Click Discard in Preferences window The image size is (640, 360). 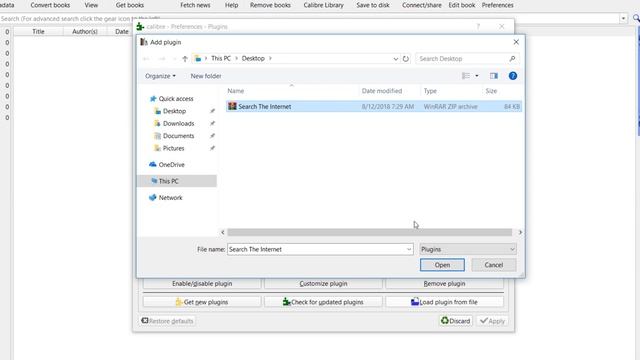(456, 321)
